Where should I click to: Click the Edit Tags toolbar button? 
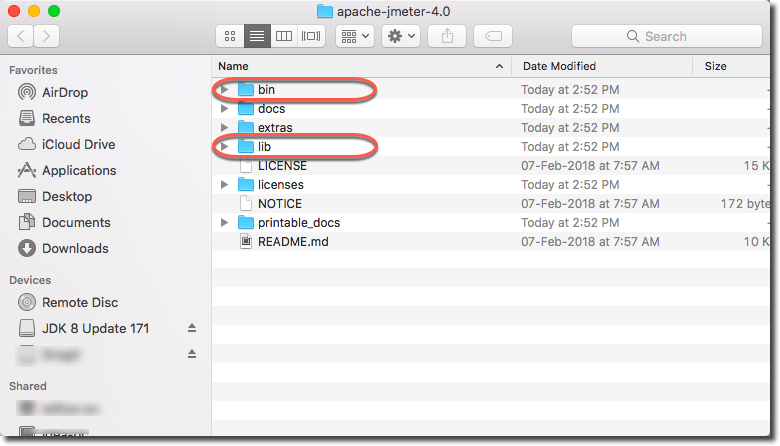pos(493,36)
